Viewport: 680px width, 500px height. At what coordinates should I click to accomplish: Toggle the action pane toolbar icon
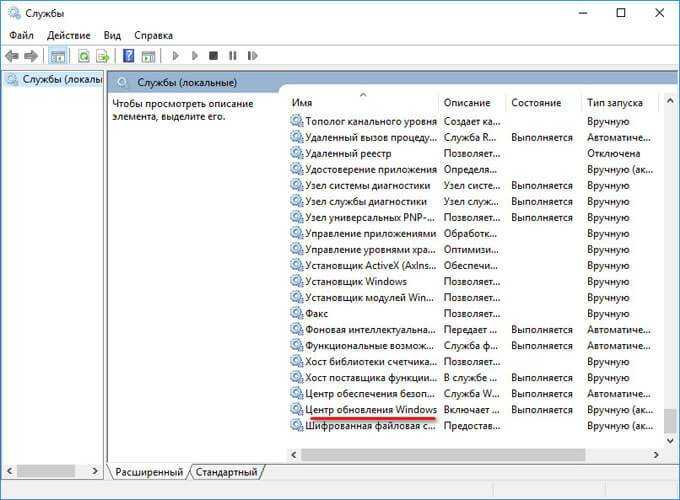click(x=148, y=56)
